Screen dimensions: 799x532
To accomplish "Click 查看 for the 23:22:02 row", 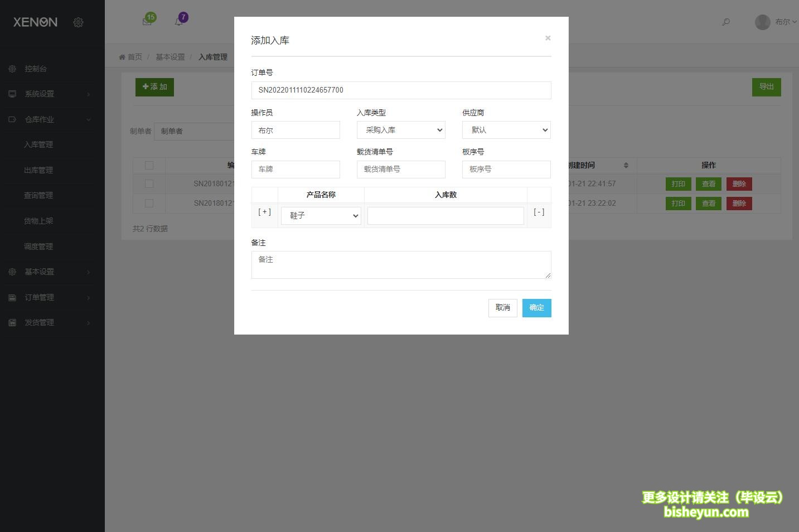I will coord(709,204).
